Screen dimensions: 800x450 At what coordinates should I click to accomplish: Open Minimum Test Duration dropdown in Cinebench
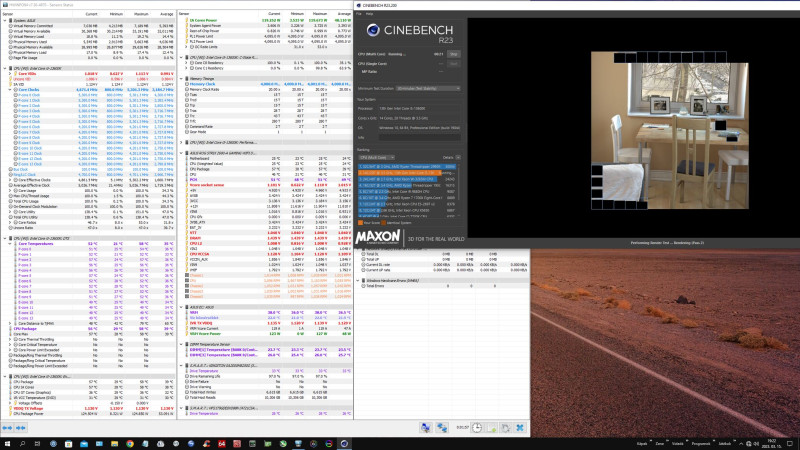(428, 88)
